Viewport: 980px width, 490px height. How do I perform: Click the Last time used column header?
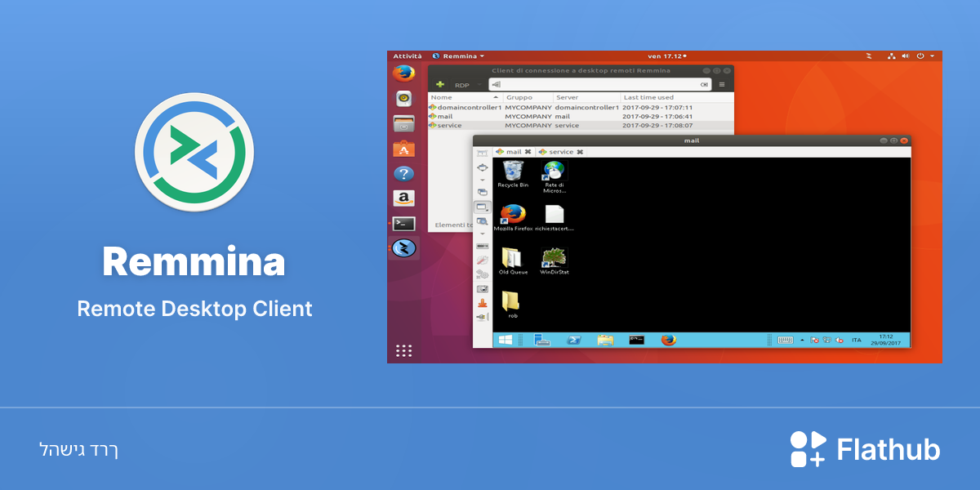pyautogui.click(x=677, y=97)
